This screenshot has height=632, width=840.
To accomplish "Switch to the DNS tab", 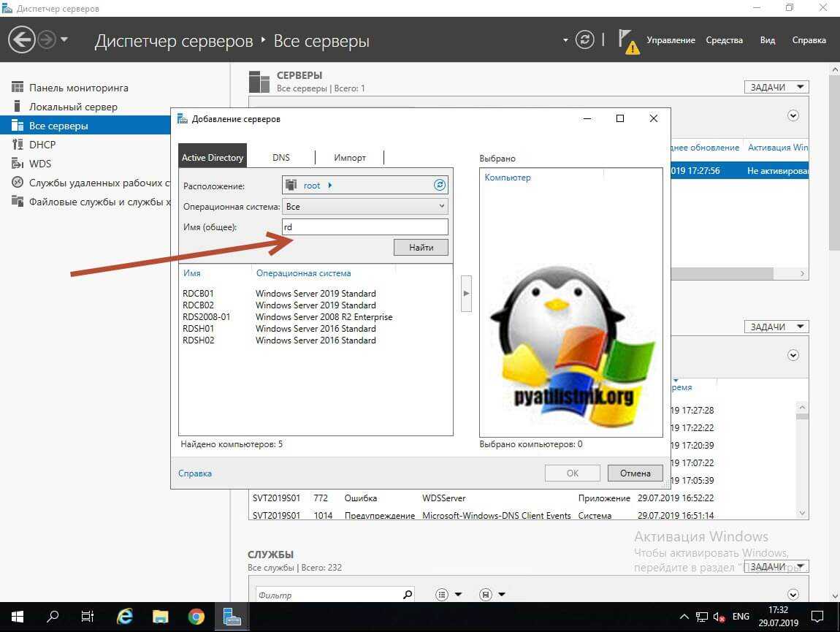I will pyautogui.click(x=281, y=157).
